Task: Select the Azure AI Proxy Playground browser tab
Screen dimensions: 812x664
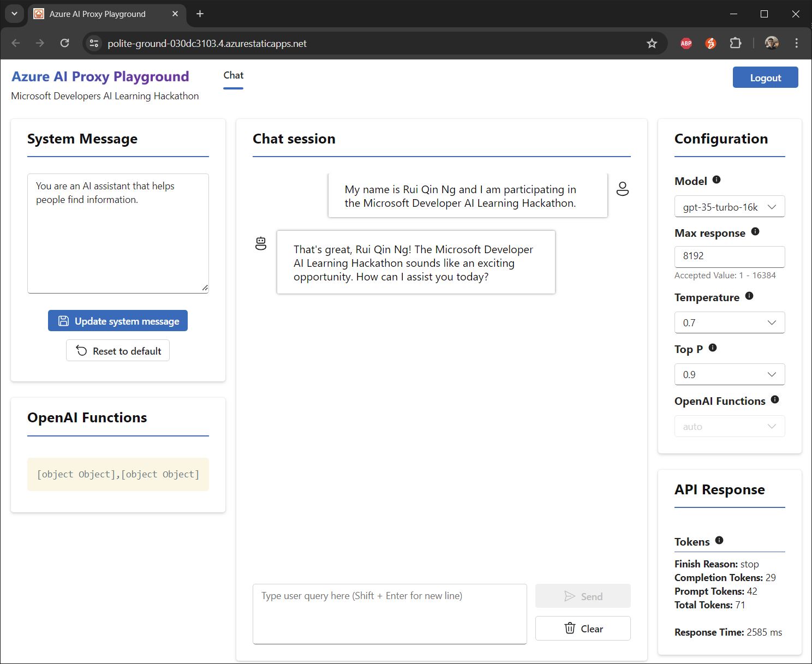Action: click(98, 14)
